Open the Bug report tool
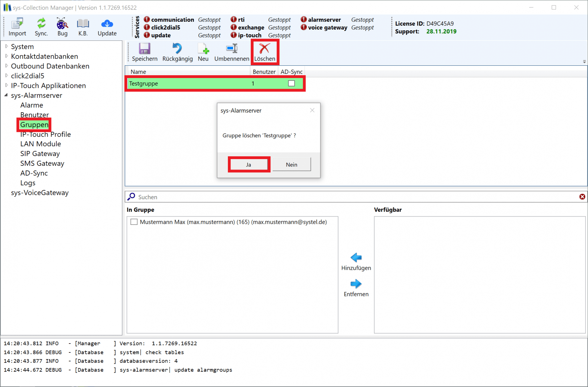 (62, 24)
